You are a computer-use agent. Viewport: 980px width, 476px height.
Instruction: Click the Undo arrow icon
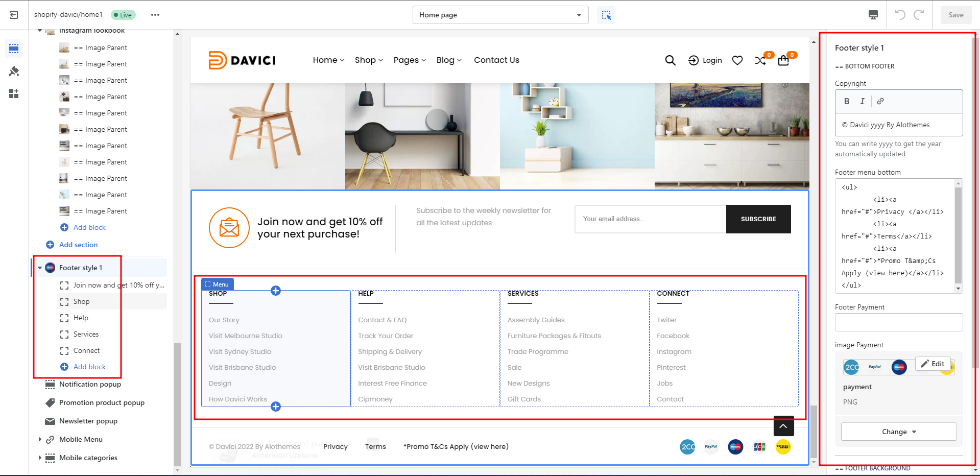pyautogui.click(x=900, y=15)
